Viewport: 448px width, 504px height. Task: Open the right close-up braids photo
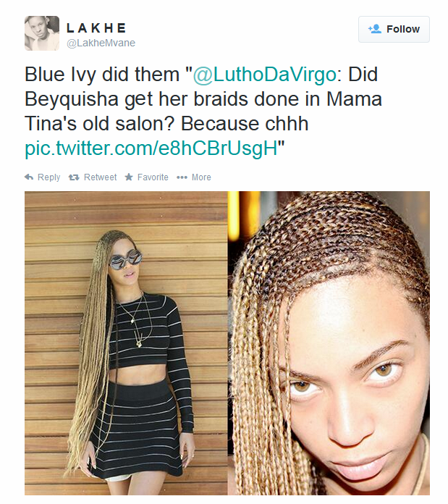click(329, 343)
